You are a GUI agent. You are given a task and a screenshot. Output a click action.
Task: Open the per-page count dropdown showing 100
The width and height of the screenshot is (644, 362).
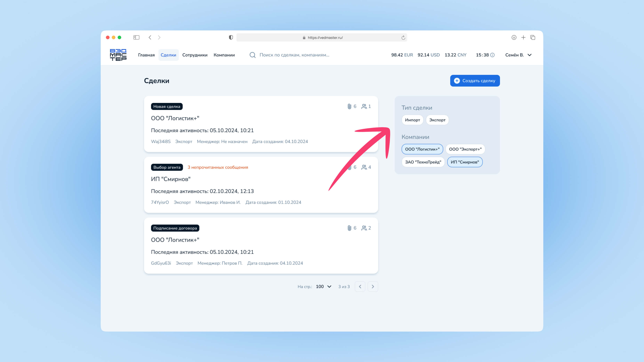tap(324, 287)
